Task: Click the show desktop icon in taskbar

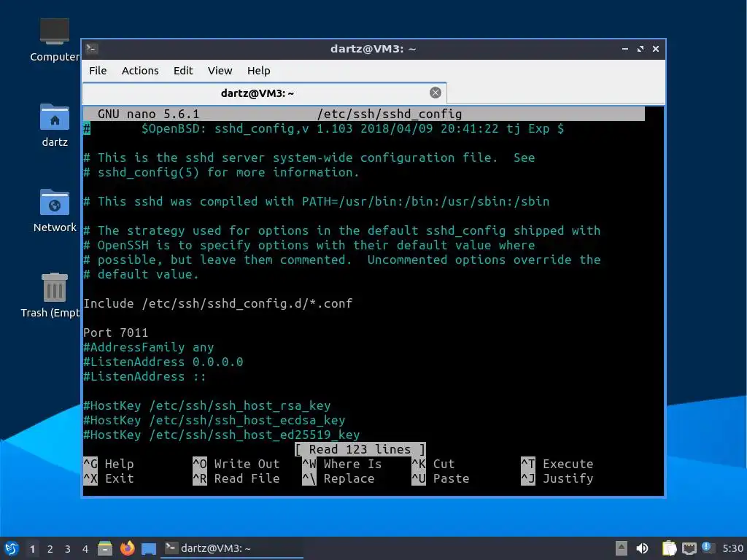Action: (x=149, y=548)
